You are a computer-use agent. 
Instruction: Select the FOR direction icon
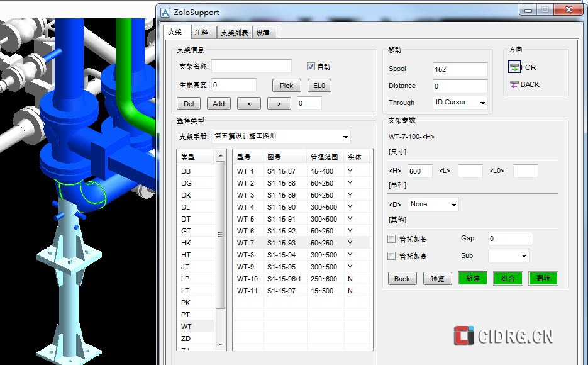[514, 67]
